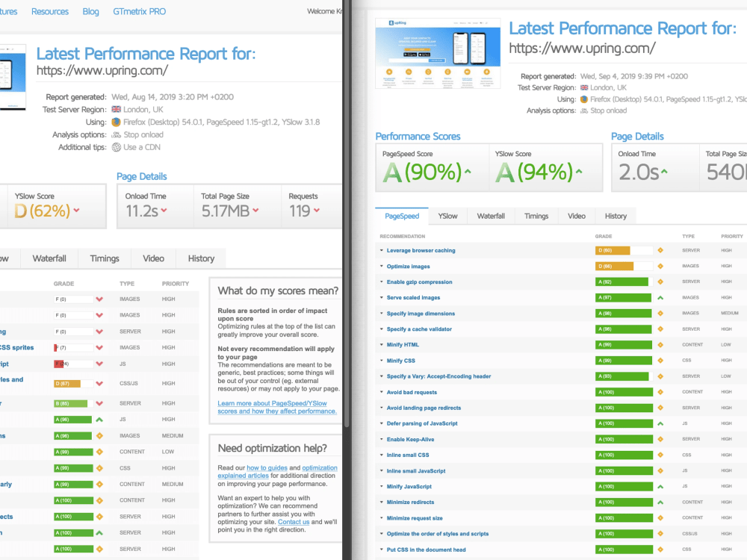Click red down arrow beside D (67) in left report
This screenshot has width=747, height=560.
click(99, 383)
